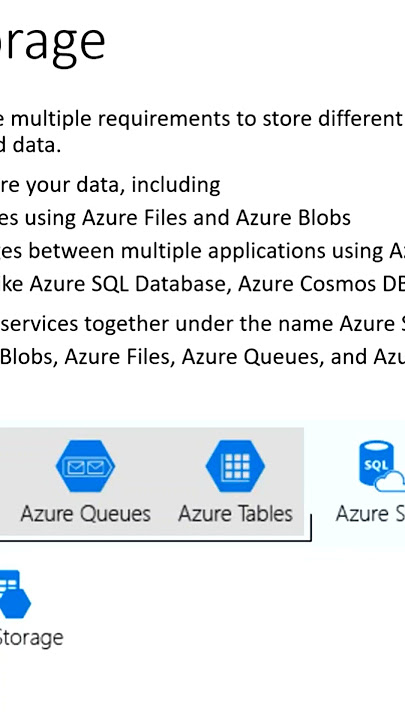Click the bracket line corner beside 'Azure Tables'
The width and height of the screenshot is (405, 720).
point(311,535)
